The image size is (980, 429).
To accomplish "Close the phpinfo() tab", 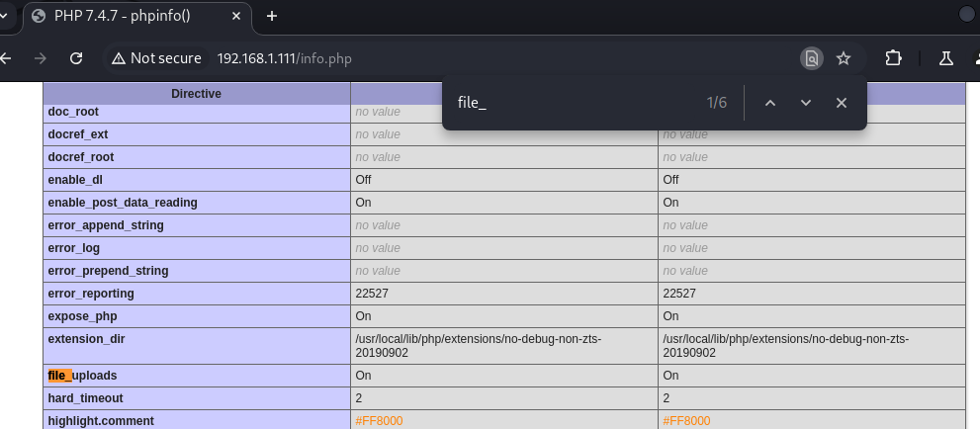I will (235, 16).
